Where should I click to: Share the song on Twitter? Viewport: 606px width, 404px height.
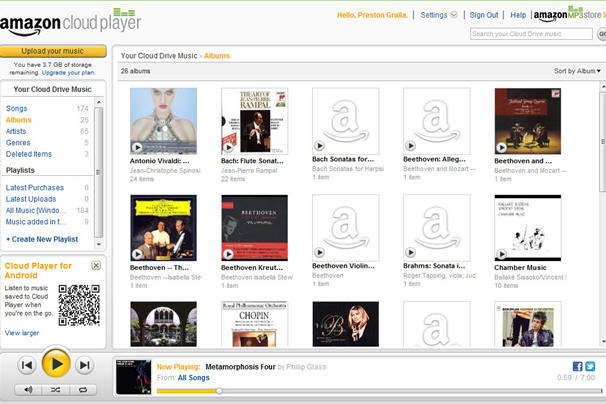pyautogui.click(x=590, y=366)
